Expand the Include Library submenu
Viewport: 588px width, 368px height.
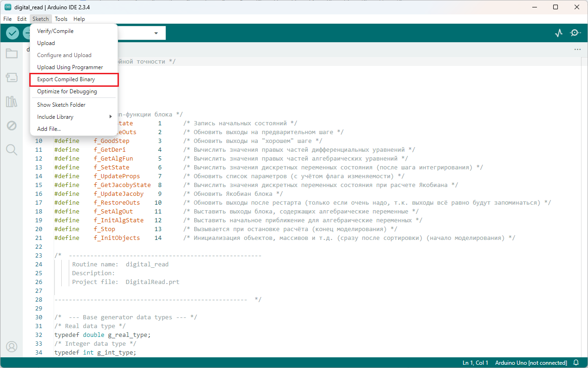[73, 117]
